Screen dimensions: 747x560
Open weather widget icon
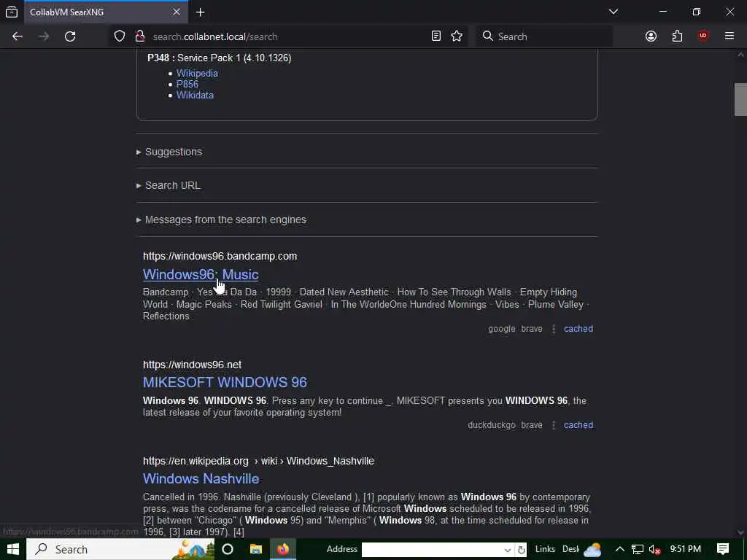[592, 550]
